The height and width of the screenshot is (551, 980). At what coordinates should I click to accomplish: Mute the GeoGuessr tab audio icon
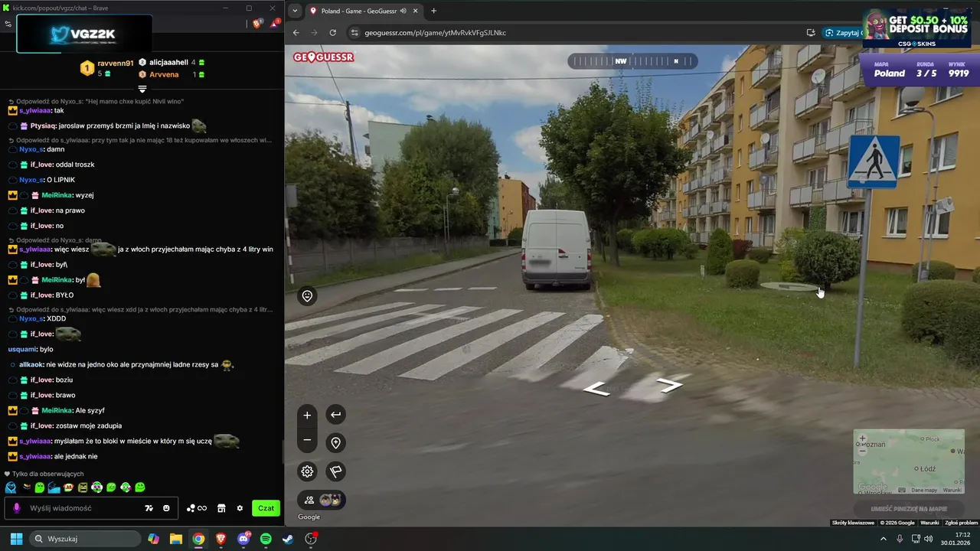(x=403, y=11)
